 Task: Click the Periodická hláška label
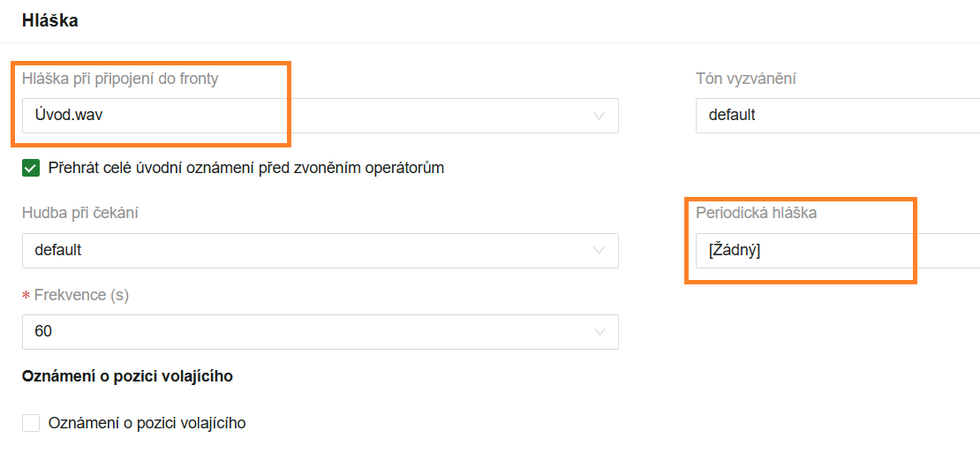[756, 214]
